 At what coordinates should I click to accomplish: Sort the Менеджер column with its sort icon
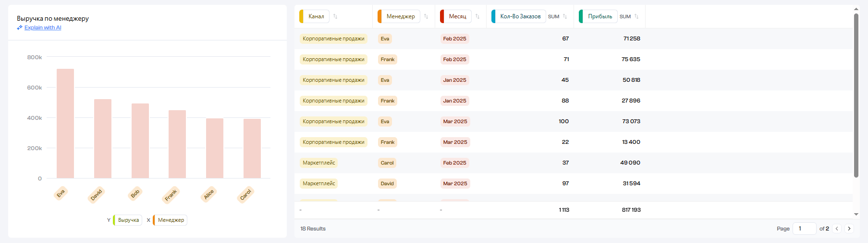426,16
